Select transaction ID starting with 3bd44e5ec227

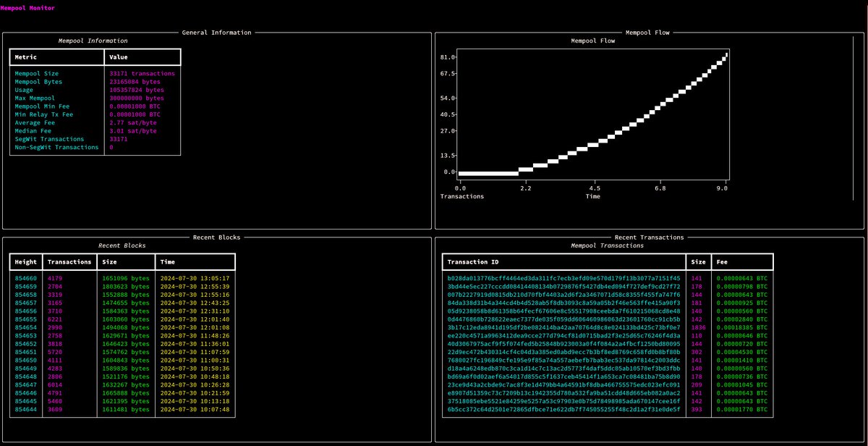pos(564,287)
